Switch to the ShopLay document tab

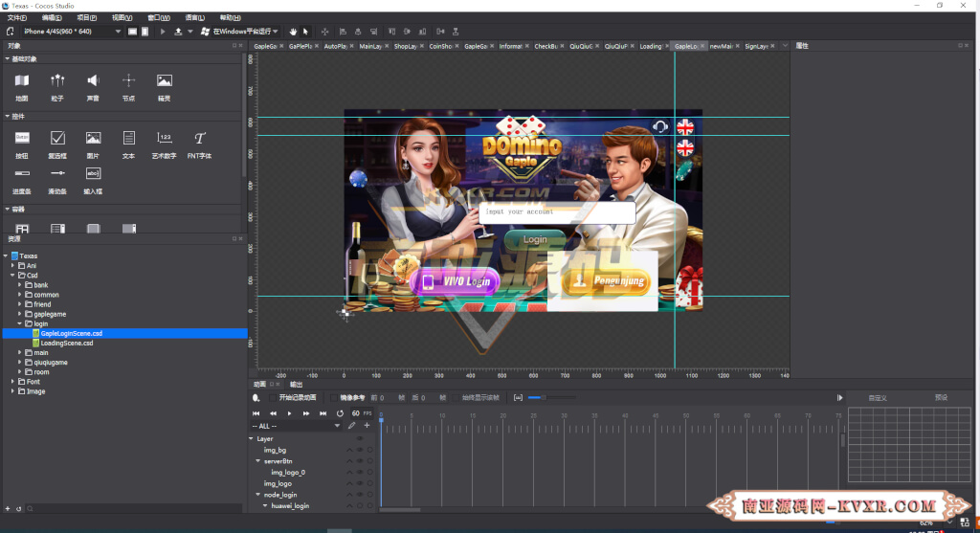pyautogui.click(x=405, y=46)
